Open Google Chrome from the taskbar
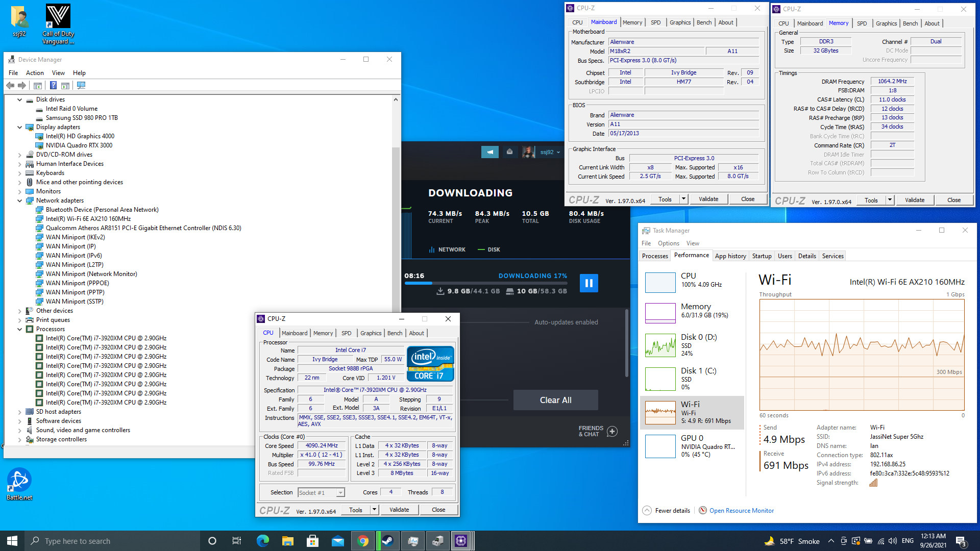Viewport: 980px width, 551px height. 363,541
